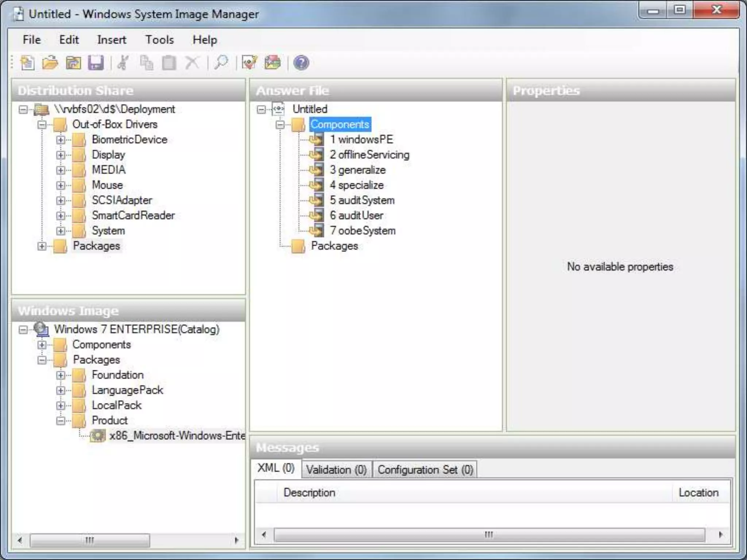Click the Windows 7 ENTERPRISE catalog image icon
Image resolution: width=747 pixels, height=560 pixels.
coord(41,329)
